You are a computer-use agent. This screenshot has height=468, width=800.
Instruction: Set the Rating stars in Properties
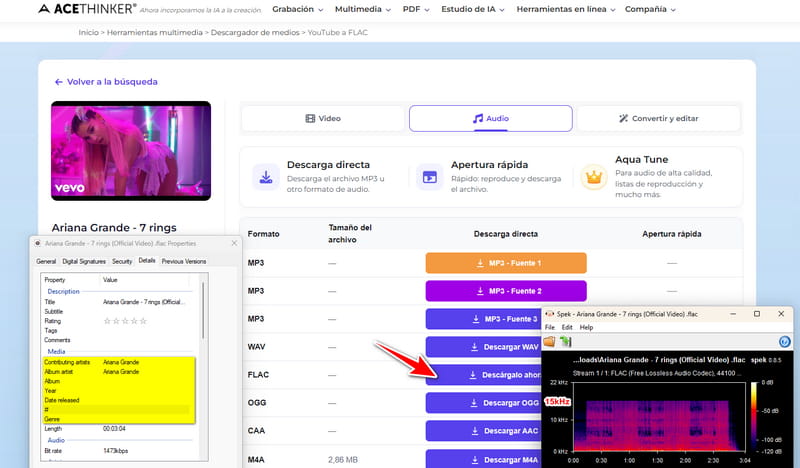pos(125,321)
